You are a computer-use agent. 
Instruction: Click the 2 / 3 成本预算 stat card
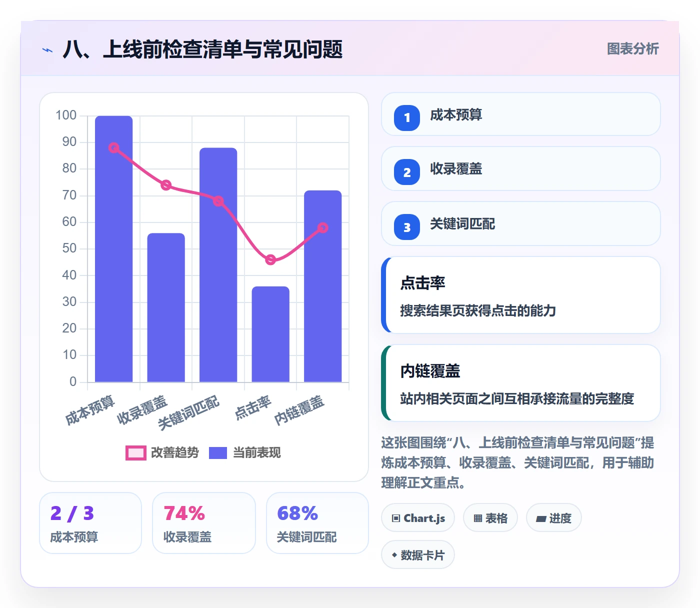click(x=90, y=523)
